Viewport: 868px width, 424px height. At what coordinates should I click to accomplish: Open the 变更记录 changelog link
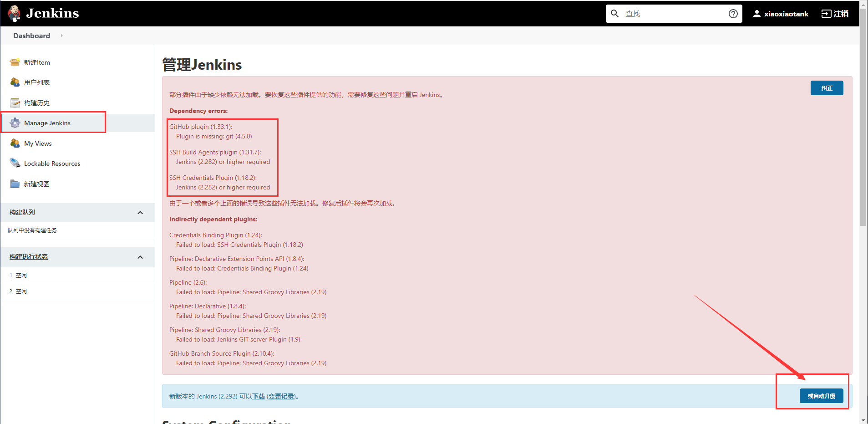[x=280, y=396]
